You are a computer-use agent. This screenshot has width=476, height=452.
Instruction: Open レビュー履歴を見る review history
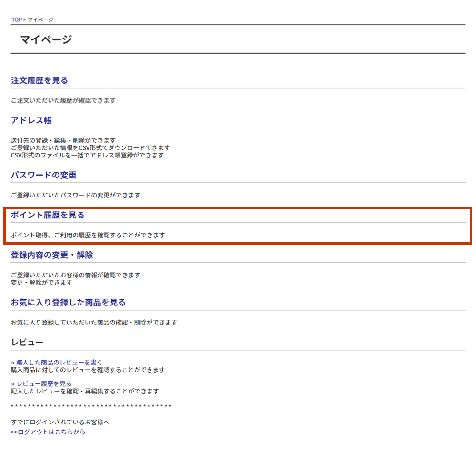(41, 383)
